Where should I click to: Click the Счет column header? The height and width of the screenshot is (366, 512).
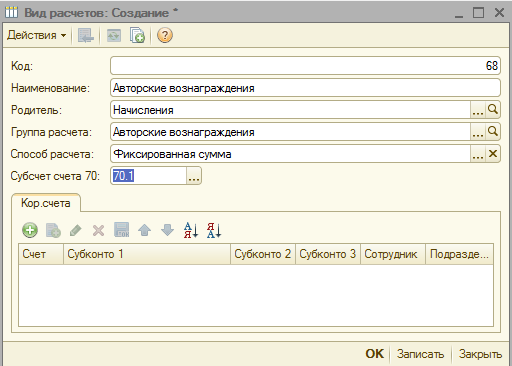(41, 254)
